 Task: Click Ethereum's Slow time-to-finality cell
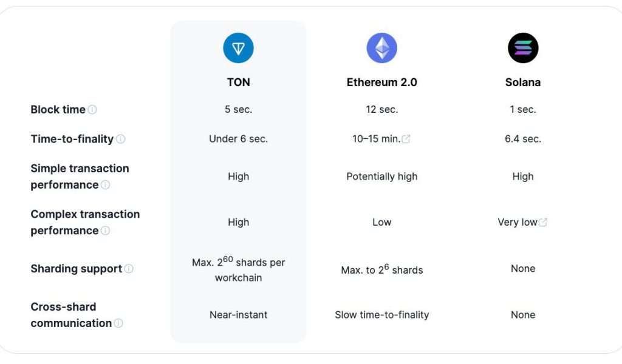(x=381, y=315)
